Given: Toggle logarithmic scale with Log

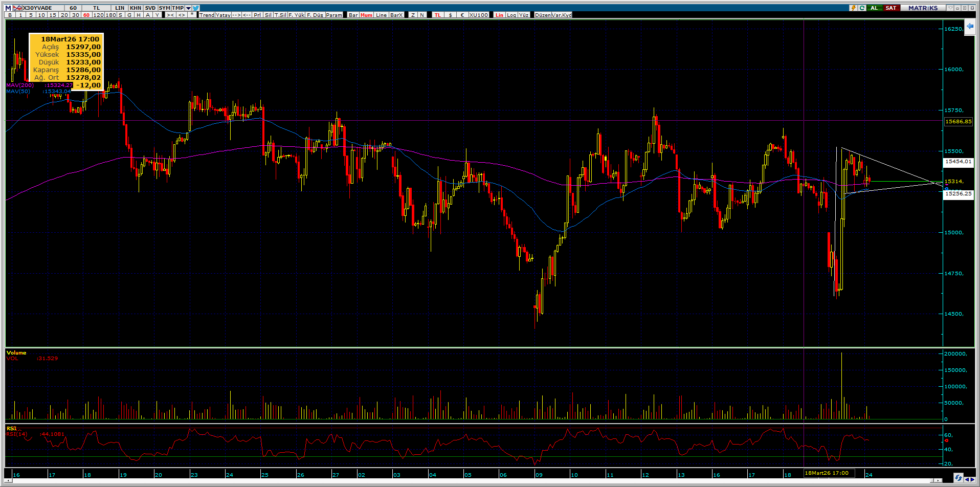Looking at the screenshot, I should tap(511, 15).
